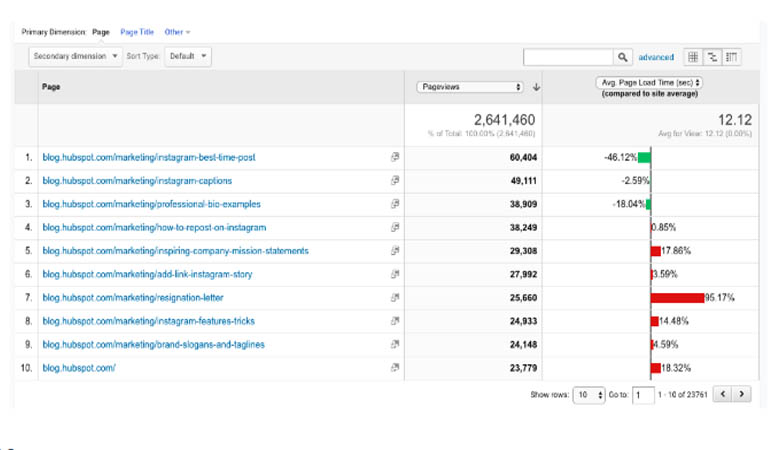Open brand-slogans-and-taglines external link icon

(x=395, y=344)
